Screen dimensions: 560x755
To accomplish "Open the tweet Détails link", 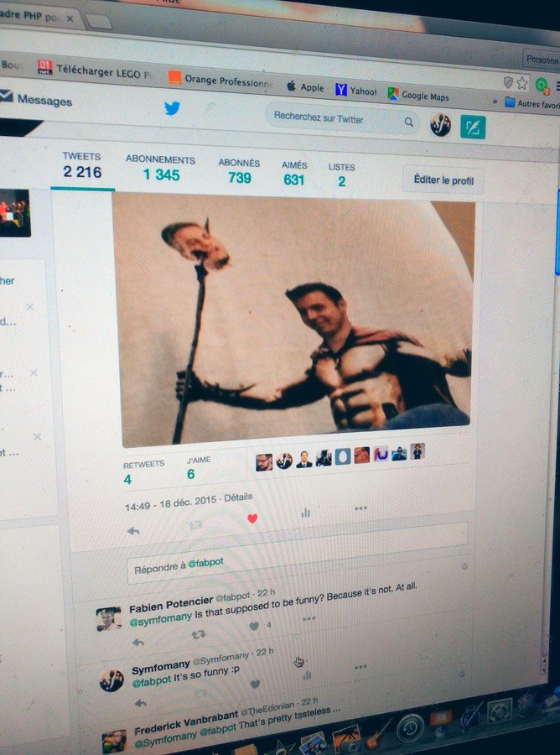I will click(238, 497).
